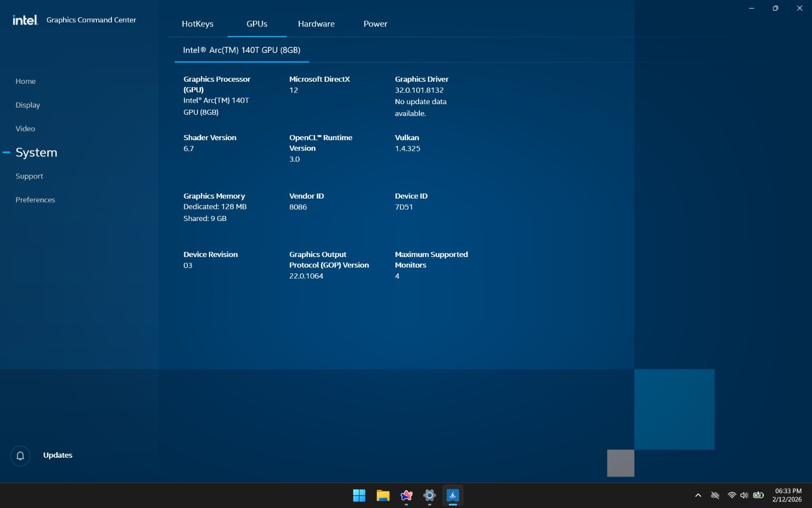Click the crossed-out cloud sync tray icon

[x=715, y=495]
